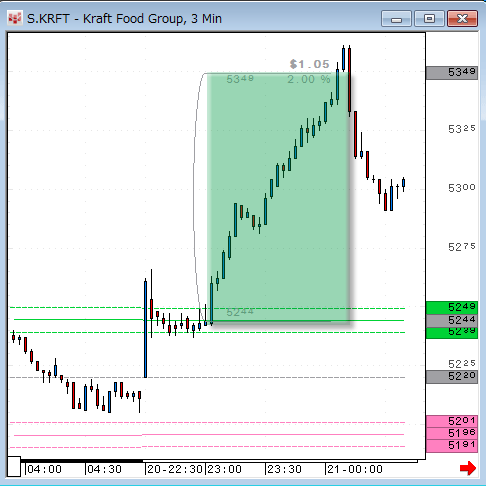Select the pink 5201 price label
The image size is (486, 486).
tap(452, 421)
